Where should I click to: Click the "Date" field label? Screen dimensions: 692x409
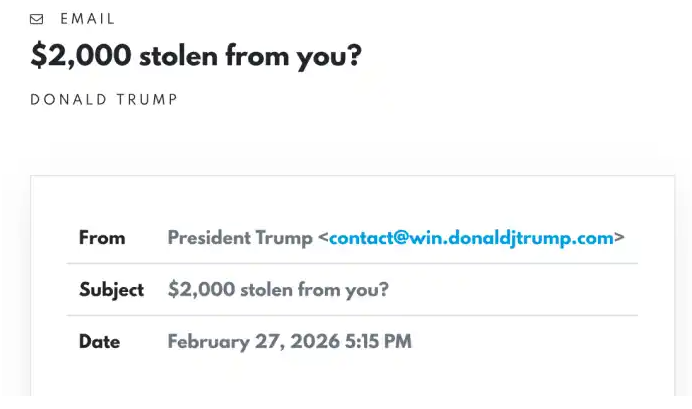point(99,342)
